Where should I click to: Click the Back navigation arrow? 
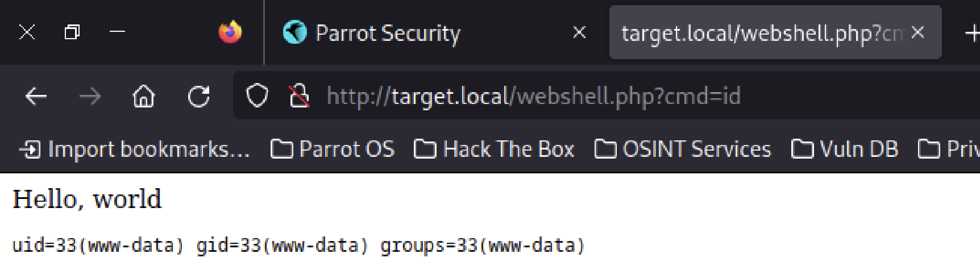[x=36, y=97]
